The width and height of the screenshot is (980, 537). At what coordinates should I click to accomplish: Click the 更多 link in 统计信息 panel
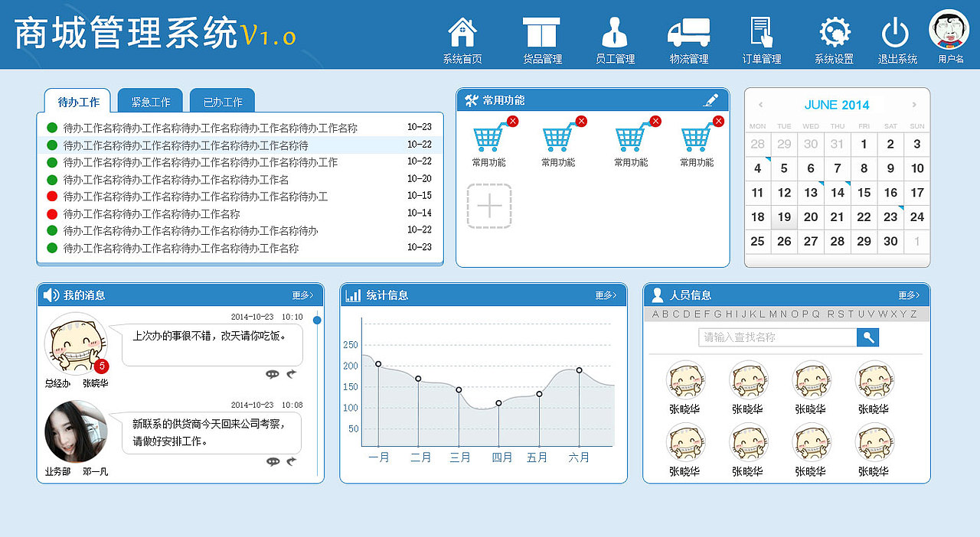point(604,295)
